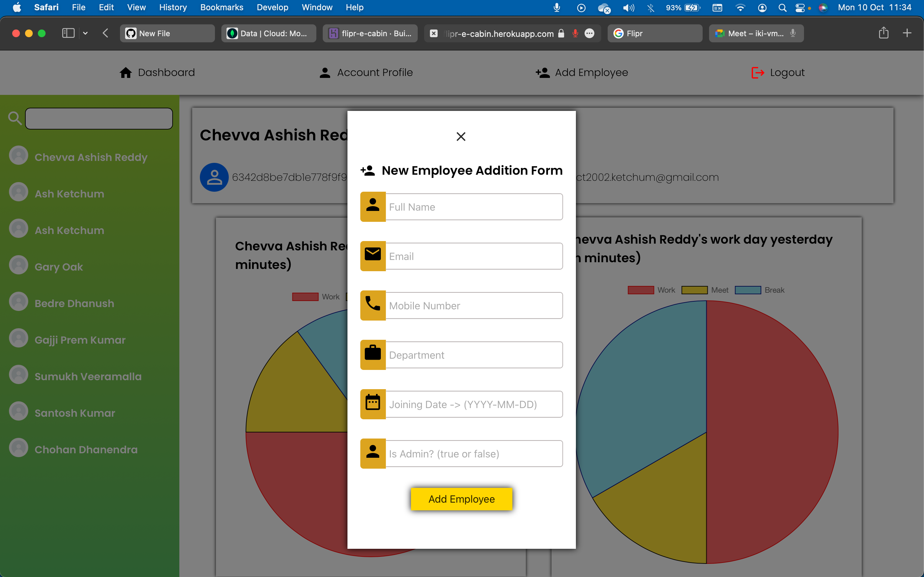
Task: Click the phone icon beside Mobile Number
Action: pos(373,305)
